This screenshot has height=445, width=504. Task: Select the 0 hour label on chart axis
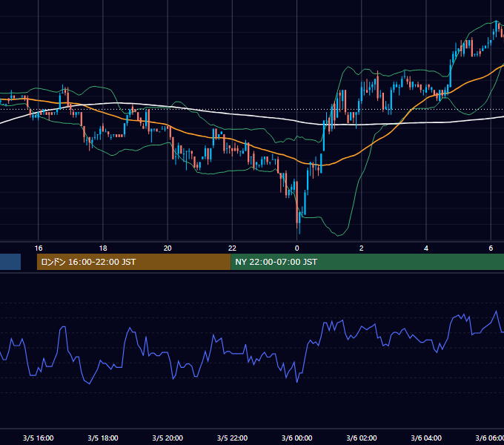pos(296,248)
